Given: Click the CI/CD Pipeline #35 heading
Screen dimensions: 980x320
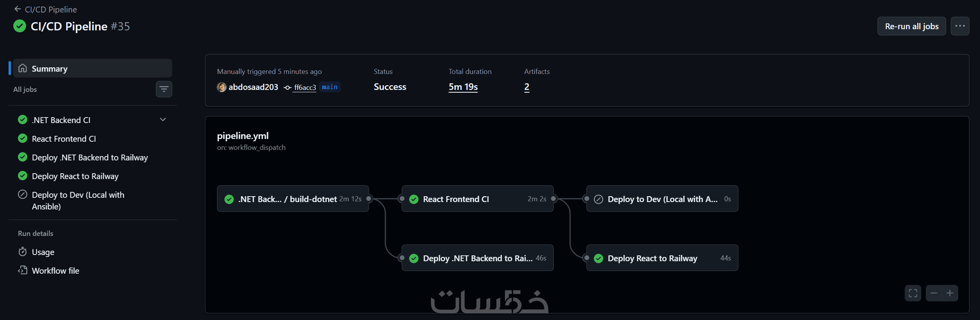Looking at the screenshot, I should (x=80, y=26).
